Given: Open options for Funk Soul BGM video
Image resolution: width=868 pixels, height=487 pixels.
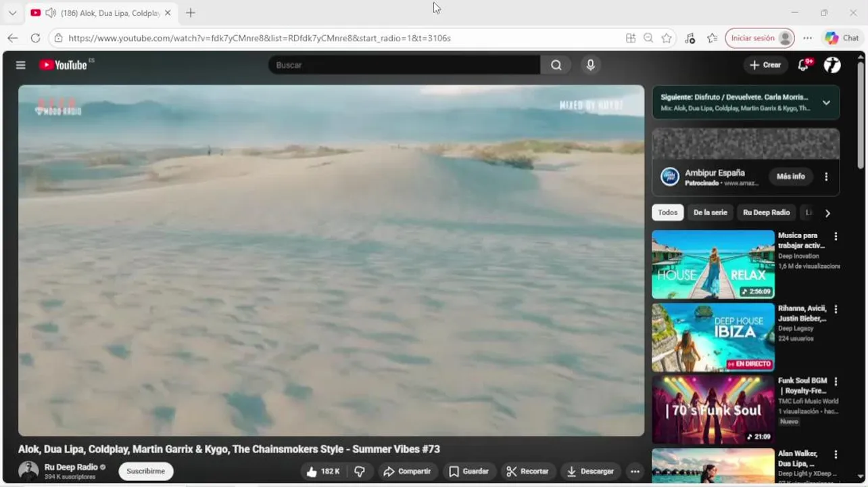Looking at the screenshot, I should [x=836, y=381].
